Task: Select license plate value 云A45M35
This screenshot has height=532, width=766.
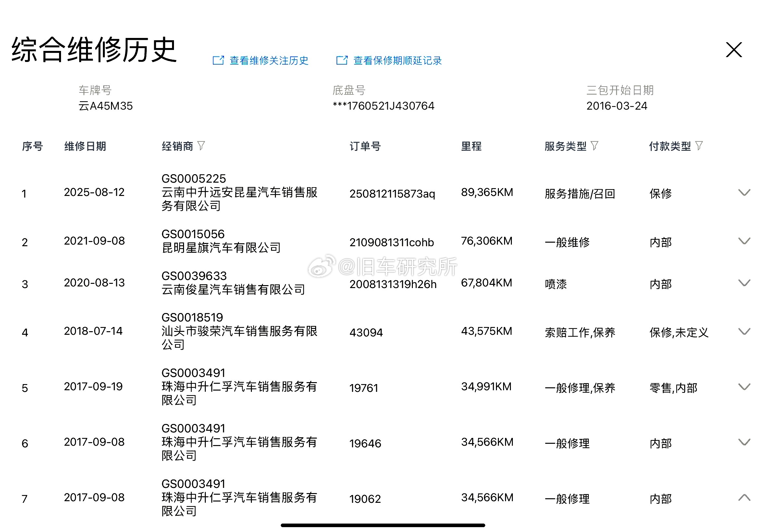Action: (x=105, y=106)
